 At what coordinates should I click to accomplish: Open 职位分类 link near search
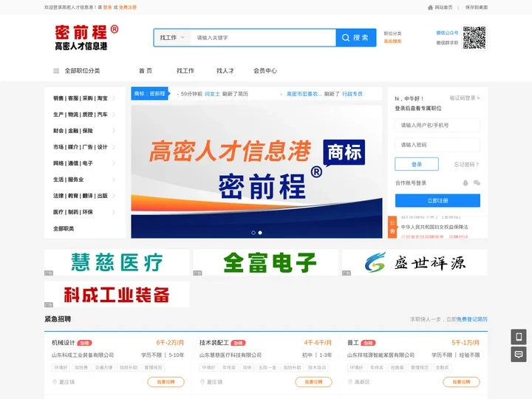pyautogui.click(x=392, y=33)
